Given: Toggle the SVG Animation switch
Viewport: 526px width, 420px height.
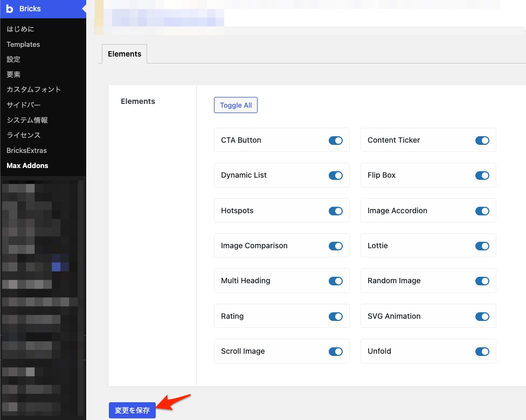Looking at the screenshot, I should coord(482,316).
